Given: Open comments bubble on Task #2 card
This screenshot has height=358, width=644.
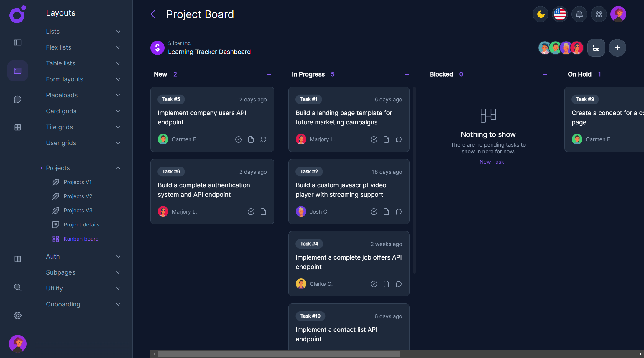Looking at the screenshot, I should tap(398, 211).
